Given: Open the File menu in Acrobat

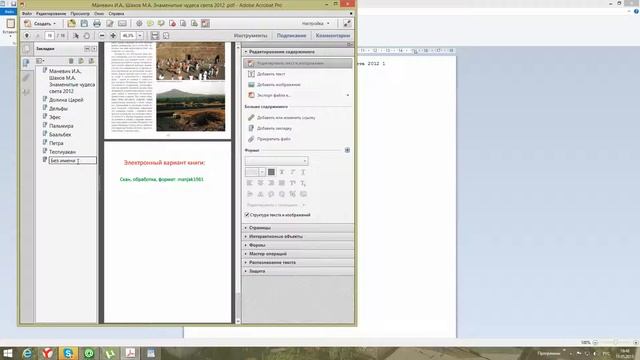Looking at the screenshot, I should (x=27, y=13).
